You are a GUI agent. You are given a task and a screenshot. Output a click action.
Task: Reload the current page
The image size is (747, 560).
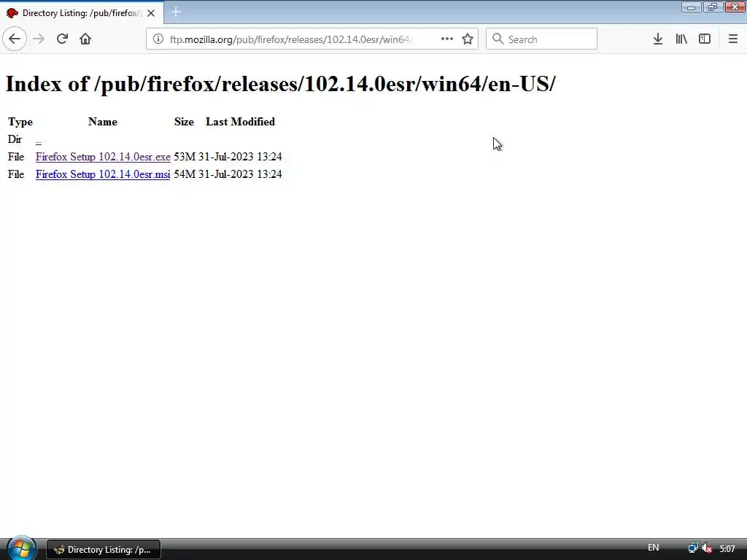click(x=62, y=39)
